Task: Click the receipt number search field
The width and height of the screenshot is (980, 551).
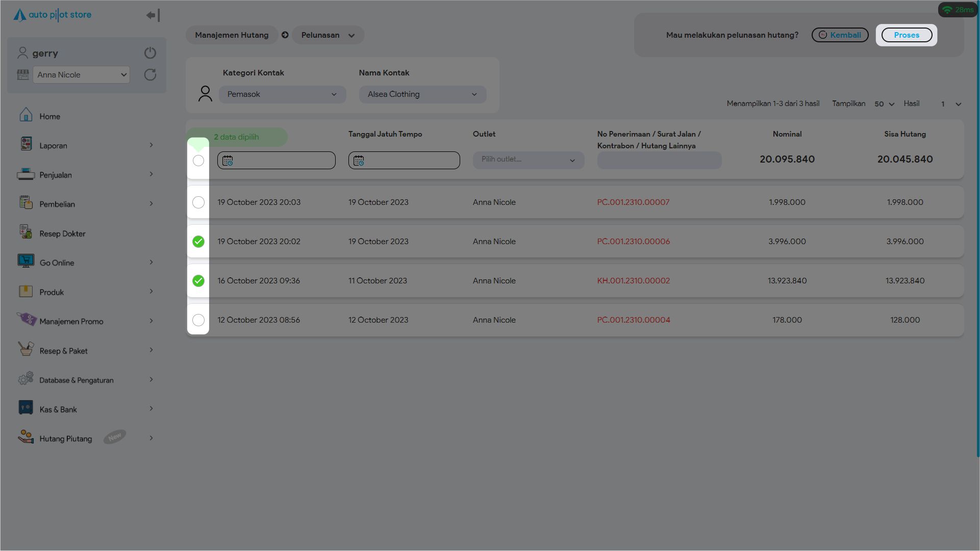Action: pyautogui.click(x=659, y=161)
